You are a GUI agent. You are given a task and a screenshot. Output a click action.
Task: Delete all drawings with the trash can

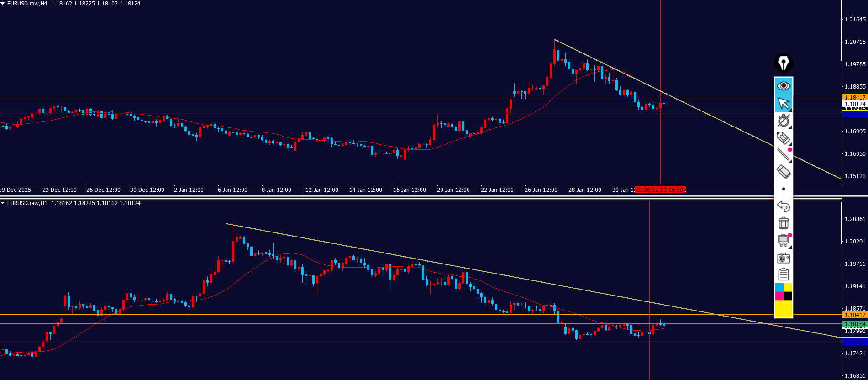784,223
